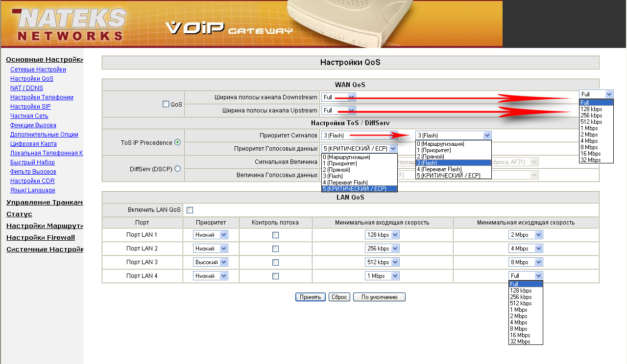The image size is (627, 364).
Task: Select the DiffServ (DSCP) radio button
Action: [177, 168]
